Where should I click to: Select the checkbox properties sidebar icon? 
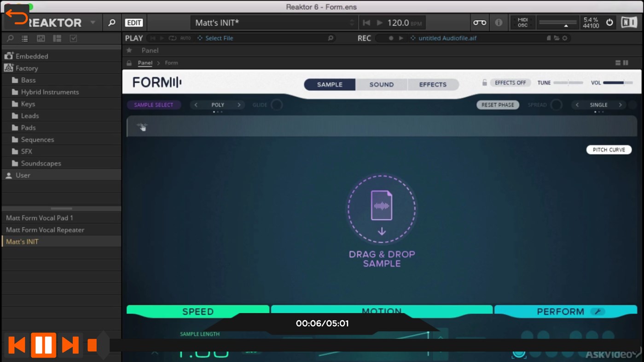[73, 39]
